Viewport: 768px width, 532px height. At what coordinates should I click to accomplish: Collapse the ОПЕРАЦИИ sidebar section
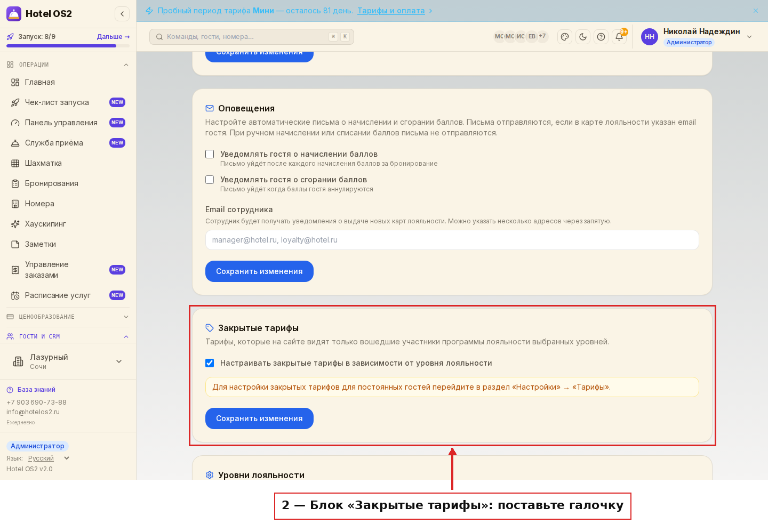[68, 65]
